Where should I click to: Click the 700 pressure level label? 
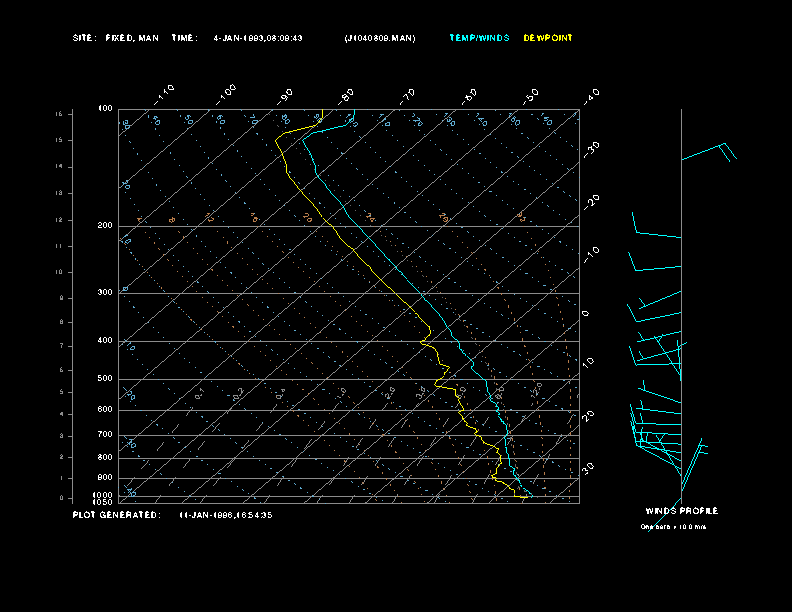pyautogui.click(x=106, y=434)
